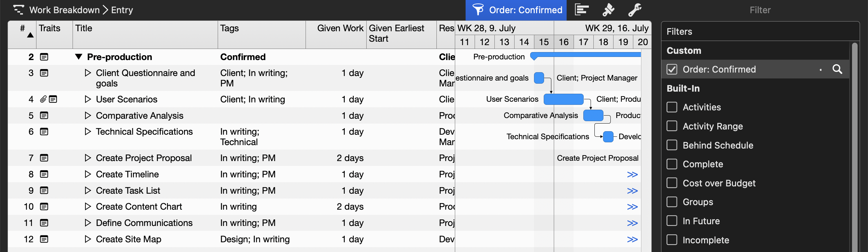Click the Work Breakdown breadcrumb item
The width and height of the screenshot is (868, 252).
[x=64, y=10]
